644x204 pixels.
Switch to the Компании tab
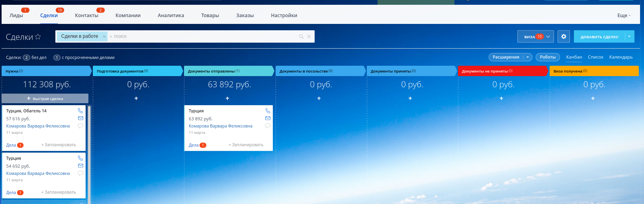point(128,16)
